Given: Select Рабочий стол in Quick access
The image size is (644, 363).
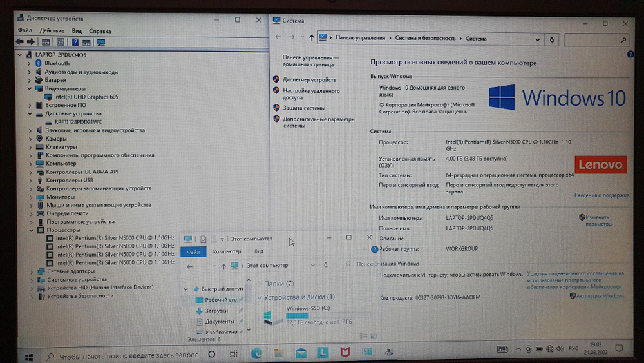Looking at the screenshot, I should click(220, 300).
